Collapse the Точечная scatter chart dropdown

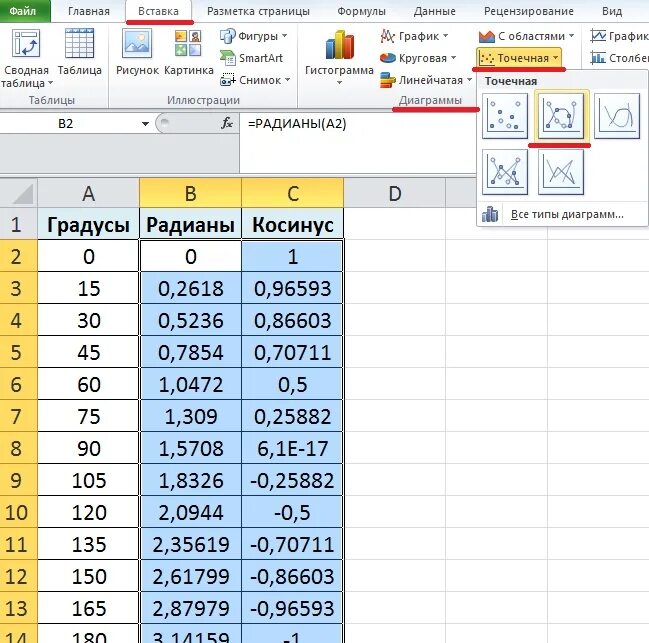click(519, 58)
